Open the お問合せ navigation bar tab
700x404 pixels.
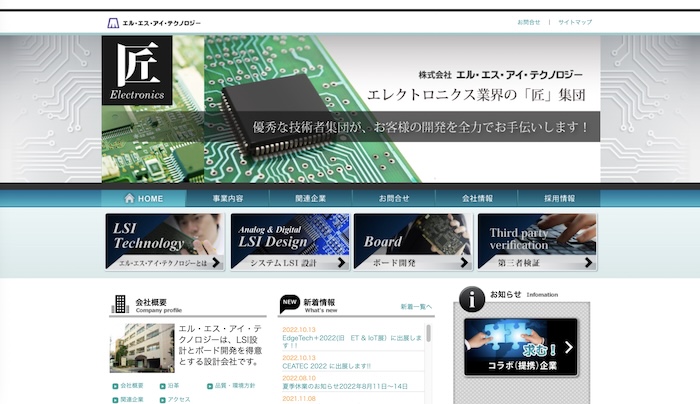pos(394,198)
